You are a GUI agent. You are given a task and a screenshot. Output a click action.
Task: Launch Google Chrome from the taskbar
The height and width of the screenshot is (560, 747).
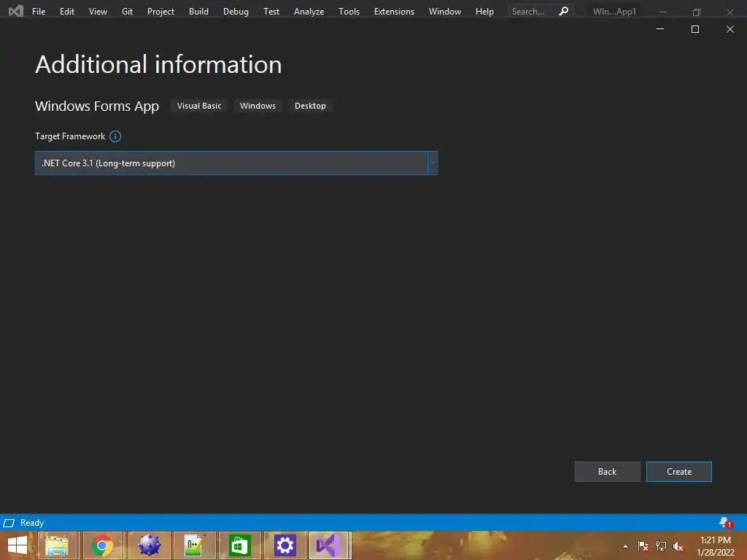(102, 545)
